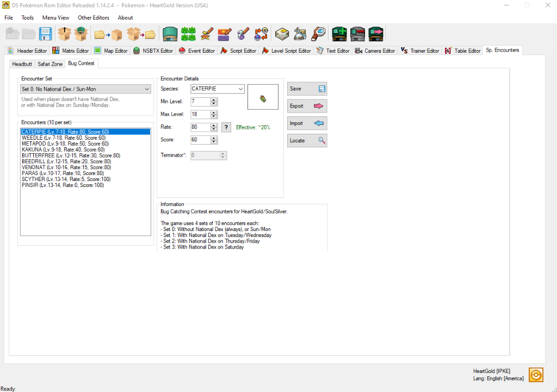557x392 pixels.
Task: Save the ROM using the floppy disk icon
Action: [x=46, y=34]
